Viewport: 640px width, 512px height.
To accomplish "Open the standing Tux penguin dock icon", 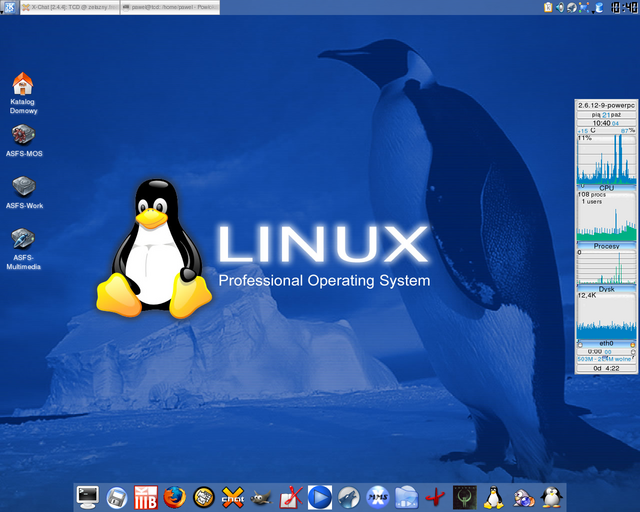I will [493, 497].
